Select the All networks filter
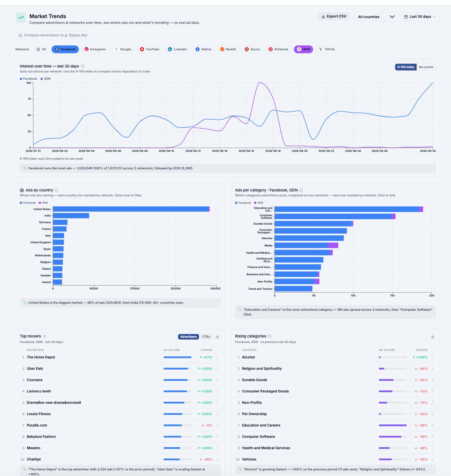This screenshot has width=451, height=476. [x=41, y=49]
